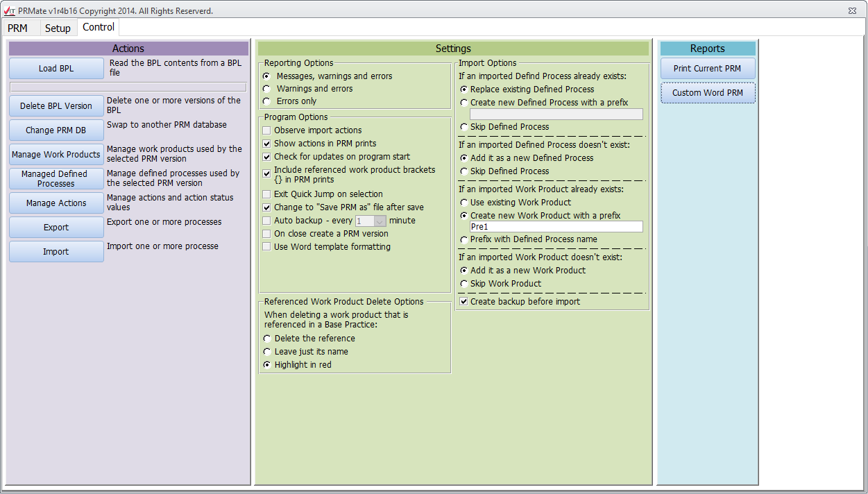Select Prefix with Defined Process name
The image size is (868, 494).
464,239
